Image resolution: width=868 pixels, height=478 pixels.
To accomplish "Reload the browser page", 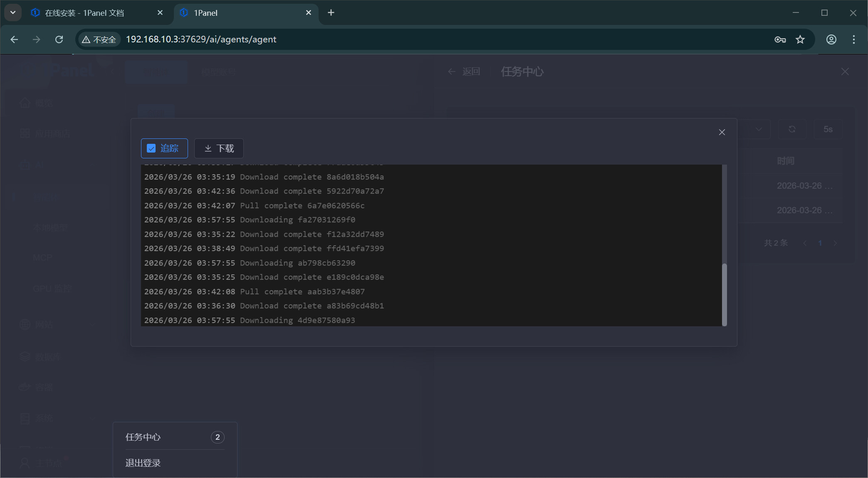I will click(x=59, y=39).
